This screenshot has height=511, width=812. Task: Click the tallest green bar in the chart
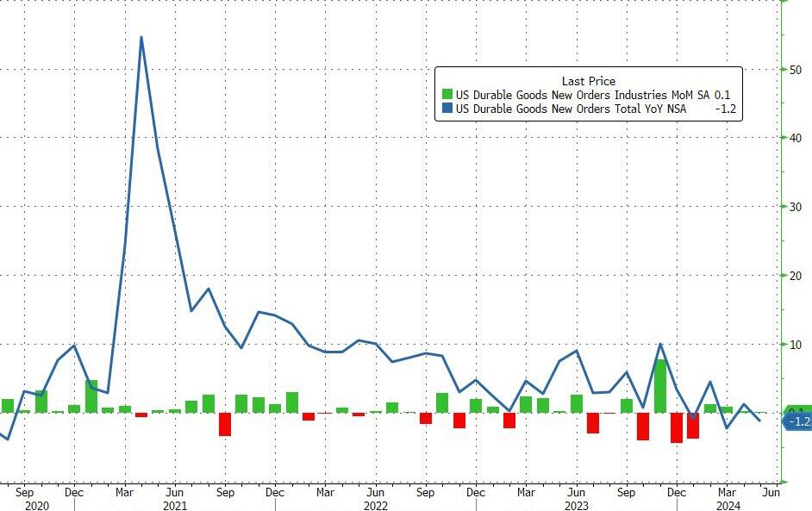pyautogui.click(x=660, y=385)
